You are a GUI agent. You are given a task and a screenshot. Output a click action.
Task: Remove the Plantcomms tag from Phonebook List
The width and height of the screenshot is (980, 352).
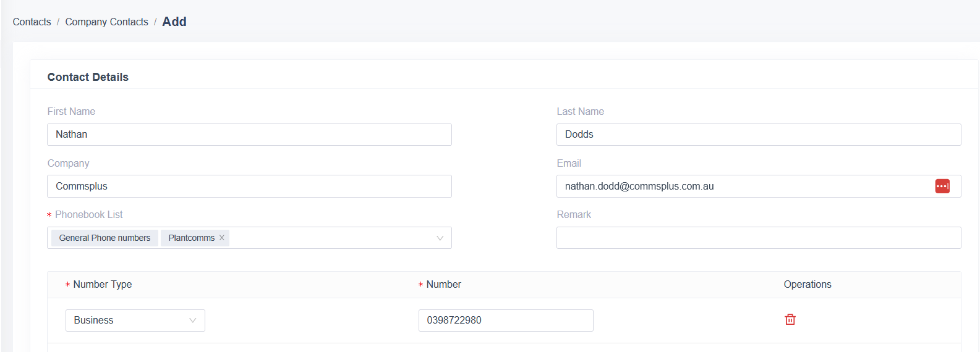(221, 238)
